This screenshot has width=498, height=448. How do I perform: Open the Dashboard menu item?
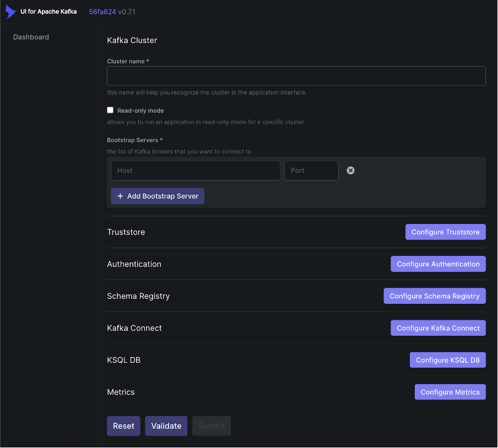[x=31, y=37]
